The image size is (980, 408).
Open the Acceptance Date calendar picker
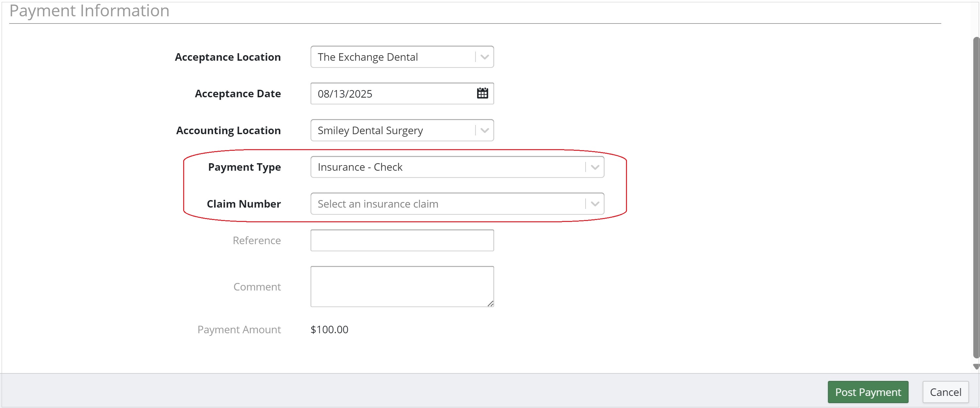click(x=482, y=93)
